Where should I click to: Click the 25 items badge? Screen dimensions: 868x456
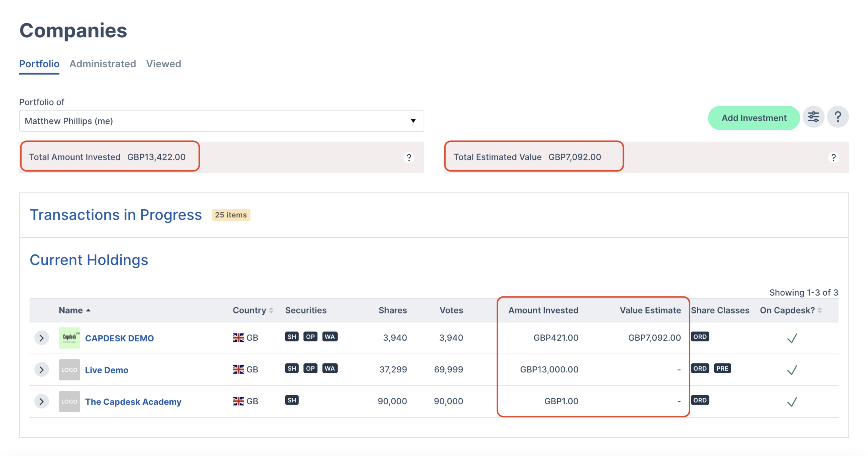(231, 215)
